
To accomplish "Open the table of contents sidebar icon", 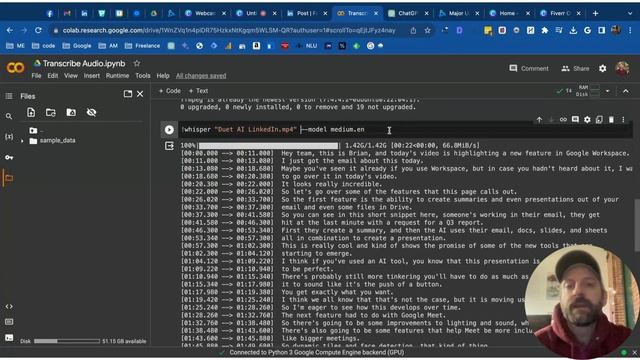I will (9, 96).
